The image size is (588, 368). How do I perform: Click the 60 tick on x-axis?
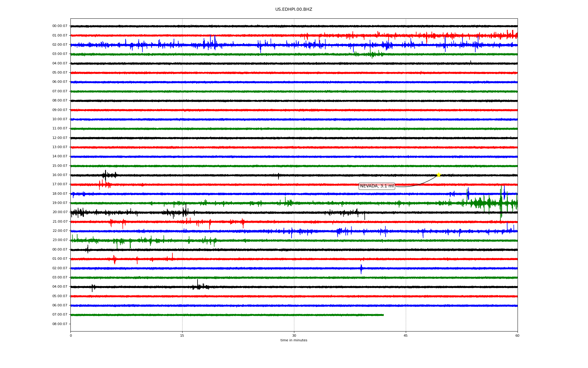pos(517,335)
